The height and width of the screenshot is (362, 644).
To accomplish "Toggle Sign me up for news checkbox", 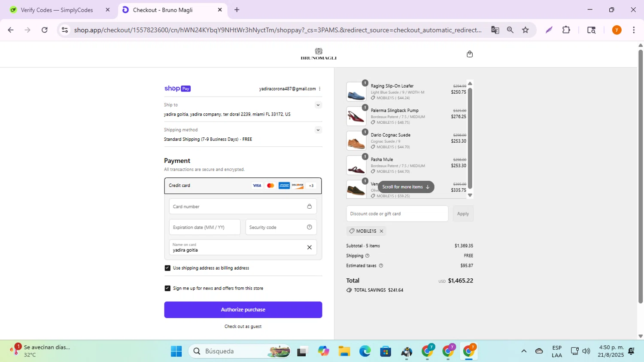I will (x=167, y=288).
